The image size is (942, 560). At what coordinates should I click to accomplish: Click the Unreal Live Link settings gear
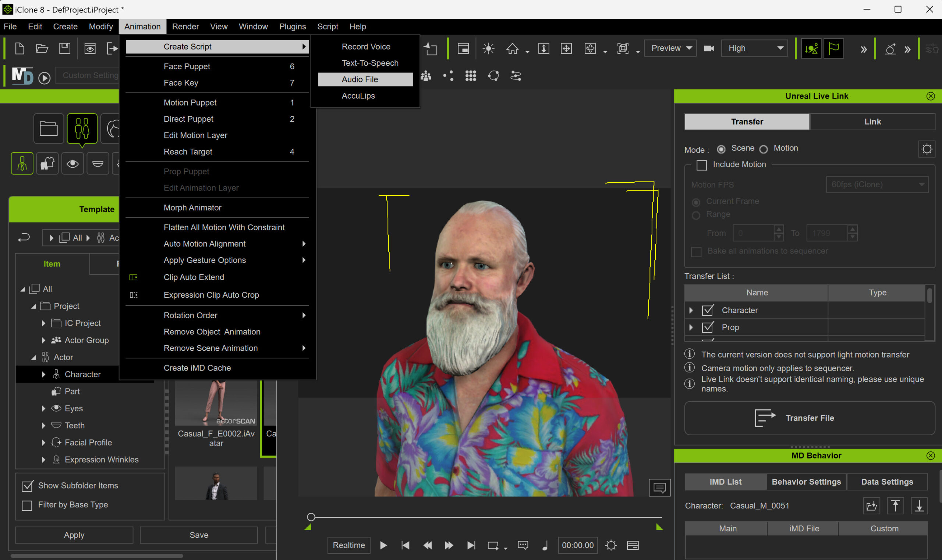coord(927,149)
